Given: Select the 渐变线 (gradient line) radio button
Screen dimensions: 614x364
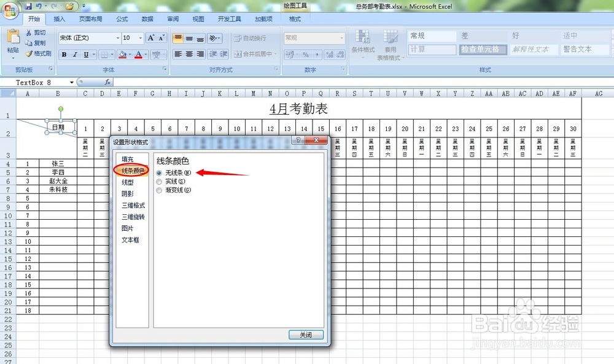Looking at the screenshot, I should click(159, 190).
